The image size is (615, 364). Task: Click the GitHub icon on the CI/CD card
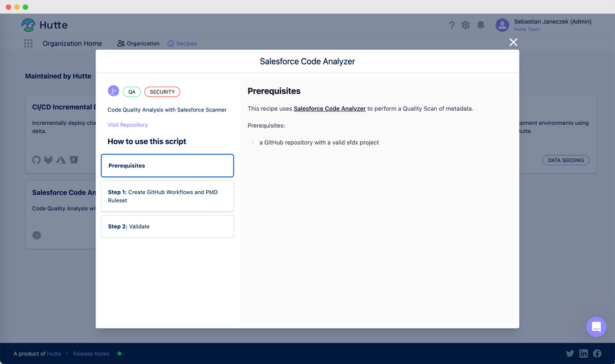tap(36, 160)
